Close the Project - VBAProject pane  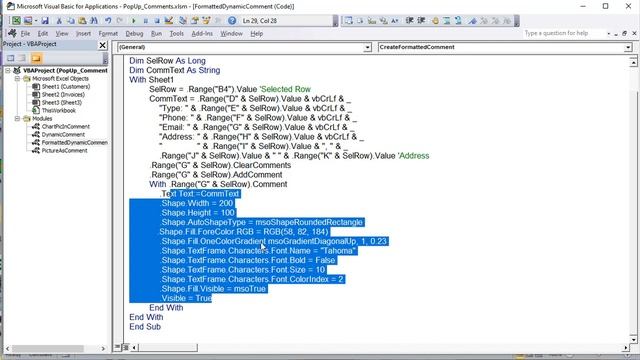102,45
